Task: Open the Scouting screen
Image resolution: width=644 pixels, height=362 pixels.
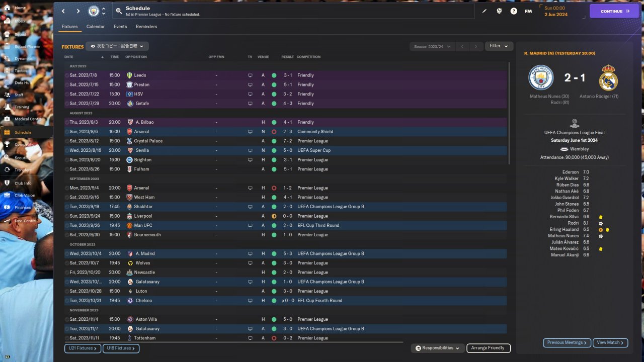Action: 22,158
